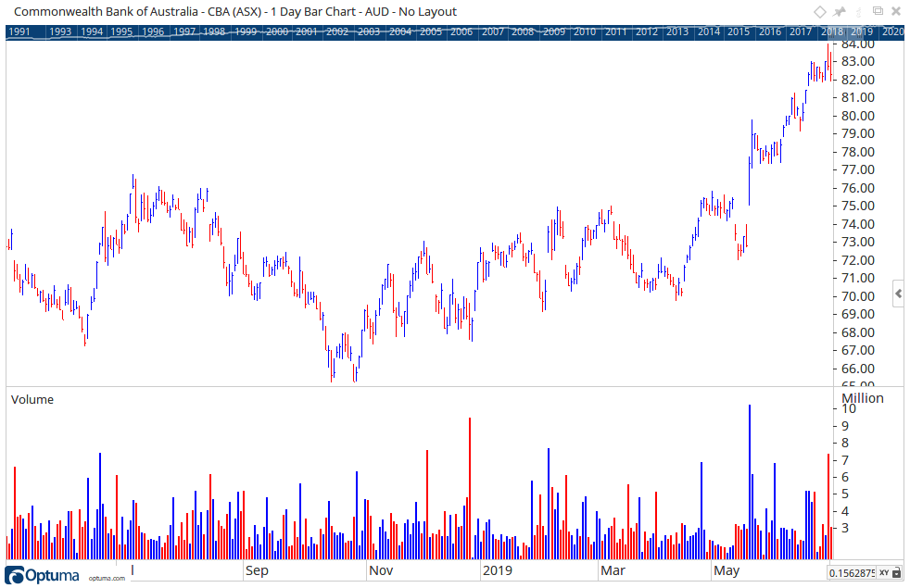Edit the 0.1562875 scale value field

pos(852,573)
